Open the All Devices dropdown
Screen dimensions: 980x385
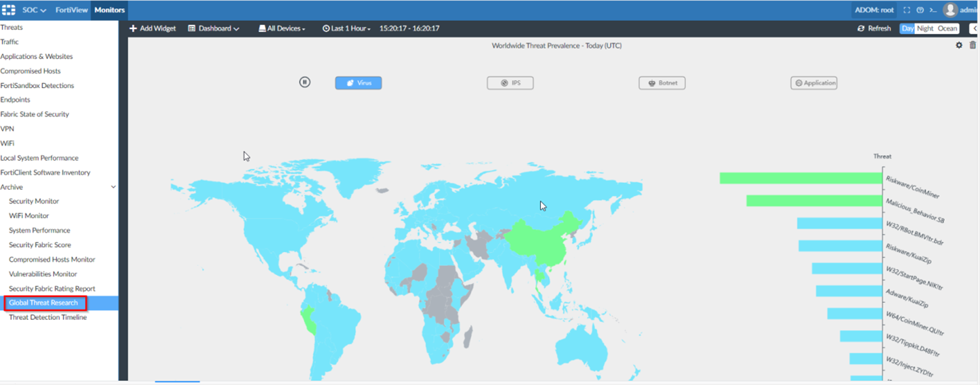pyautogui.click(x=282, y=28)
